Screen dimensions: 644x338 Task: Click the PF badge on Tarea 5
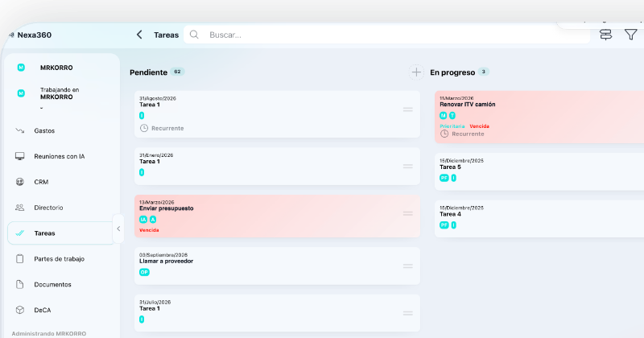[x=444, y=178]
